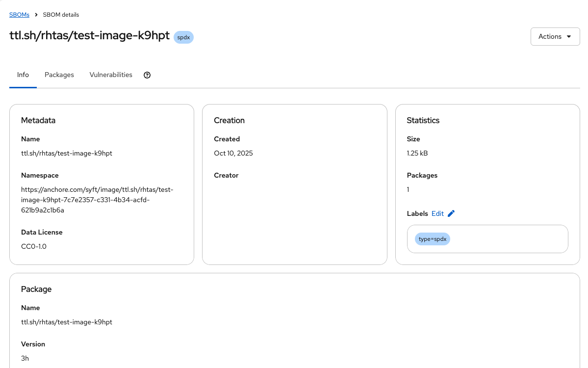The height and width of the screenshot is (368, 588).
Task: Click the Edit link for Labels
Action: tap(437, 213)
